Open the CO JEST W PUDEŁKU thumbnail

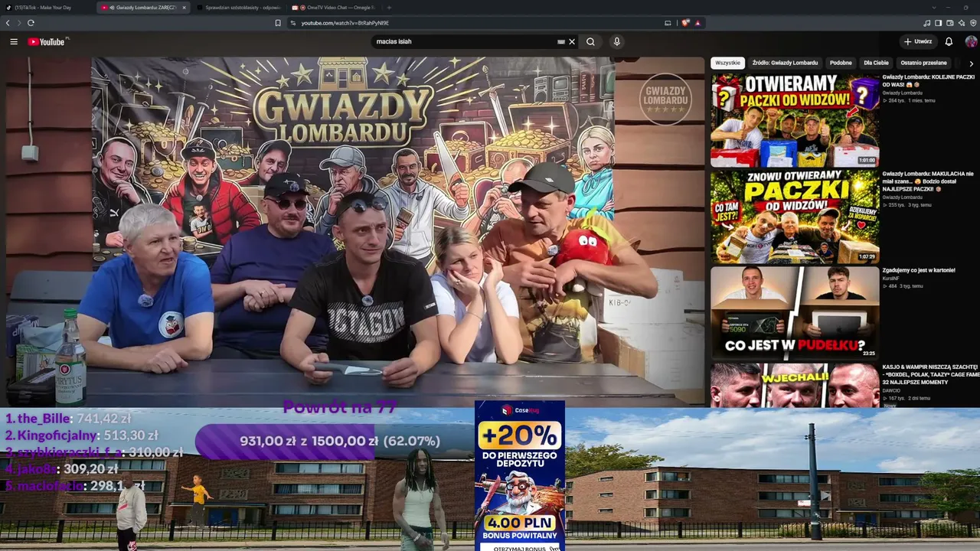tap(795, 313)
